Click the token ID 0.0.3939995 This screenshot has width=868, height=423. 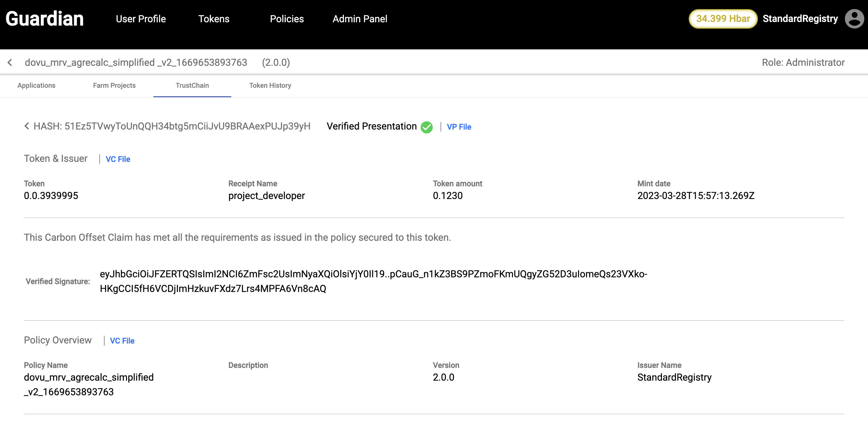point(51,196)
